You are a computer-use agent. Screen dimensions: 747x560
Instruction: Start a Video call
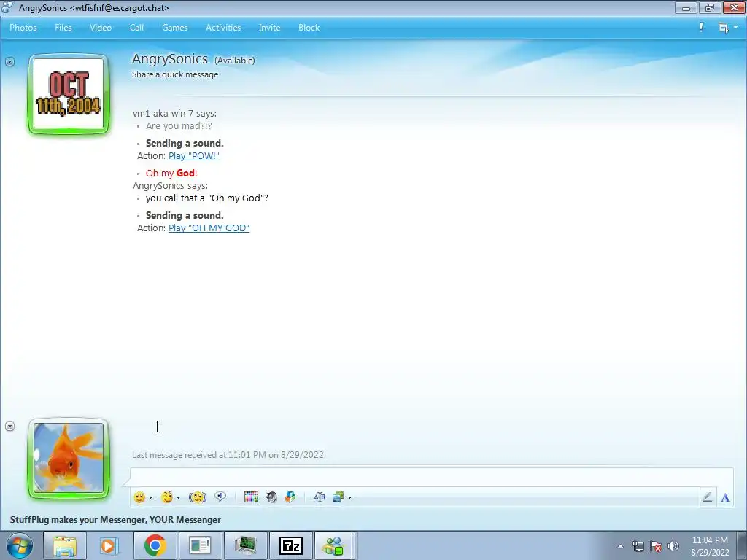pos(101,28)
